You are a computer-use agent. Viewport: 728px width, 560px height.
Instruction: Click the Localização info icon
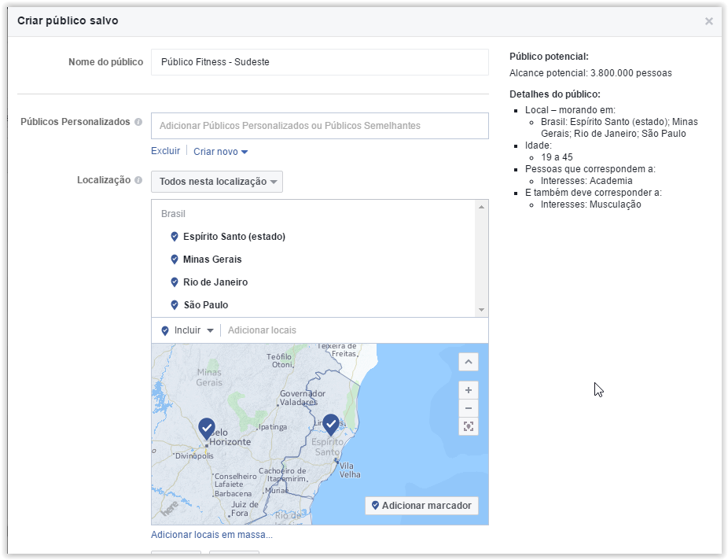138,180
